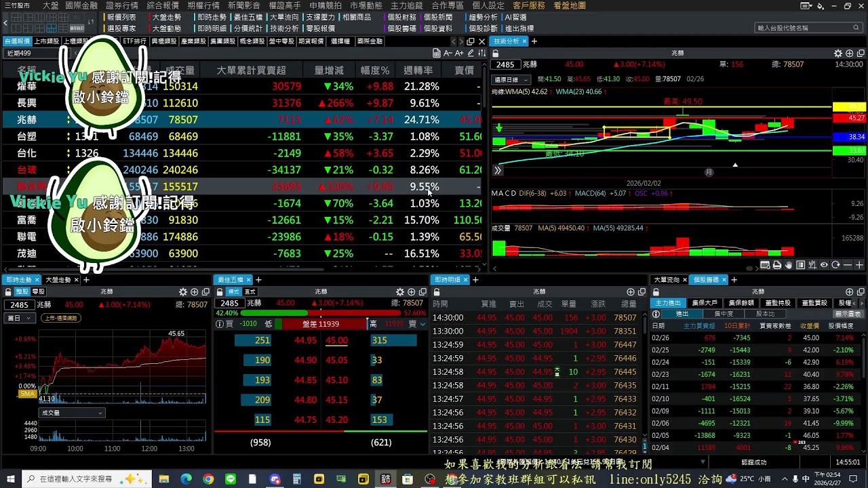Decrease watchlist font size A-
The width and height of the screenshot is (868, 488).
tap(446, 54)
